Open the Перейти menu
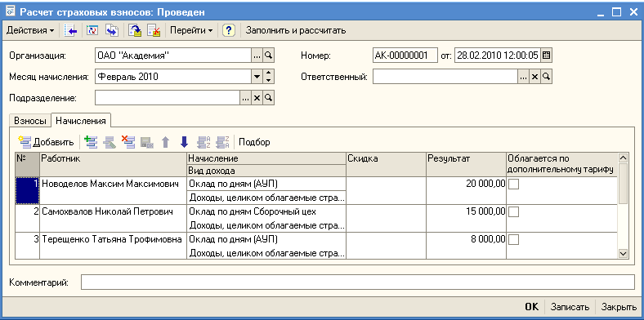 coord(191,31)
